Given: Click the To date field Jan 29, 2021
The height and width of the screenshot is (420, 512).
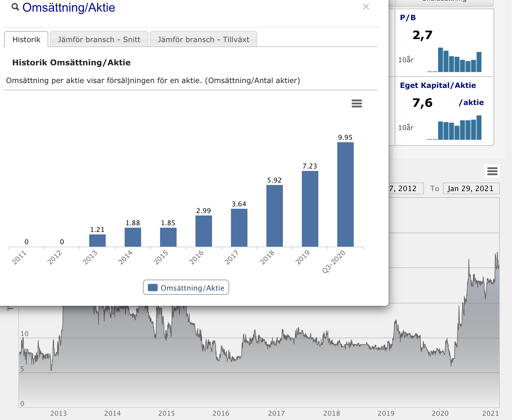Looking at the screenshot, I should pos(471,189).
